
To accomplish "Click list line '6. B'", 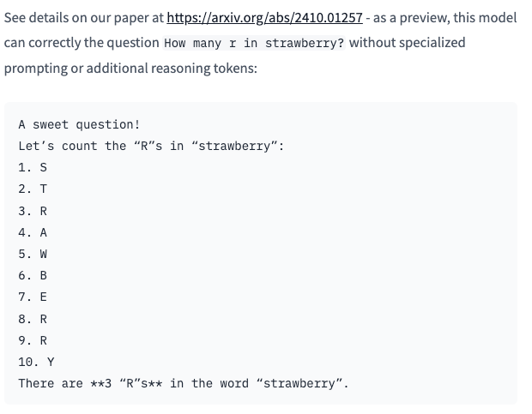I will click(33, 275).
